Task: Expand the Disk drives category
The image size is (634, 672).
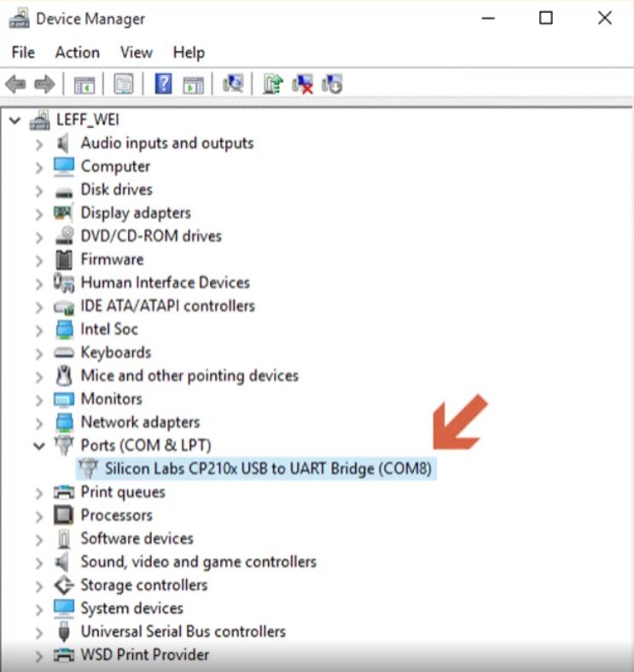Action: pos(39,191)
